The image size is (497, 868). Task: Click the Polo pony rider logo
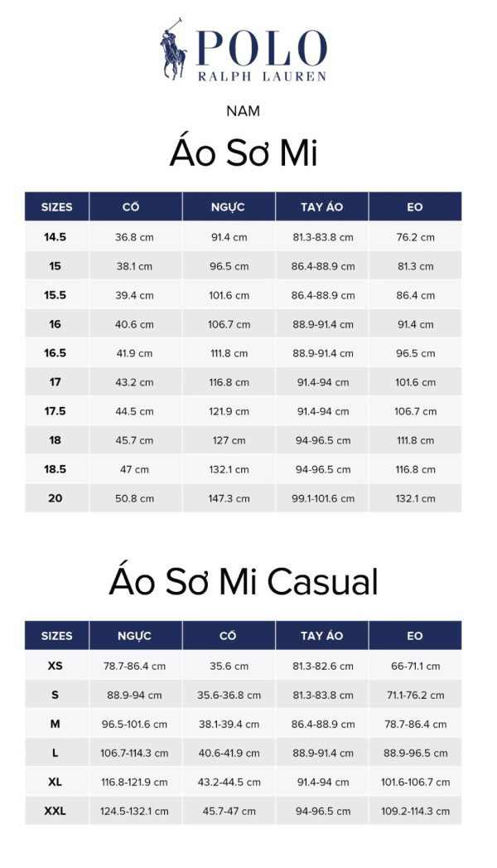click(x=174, y=54)
